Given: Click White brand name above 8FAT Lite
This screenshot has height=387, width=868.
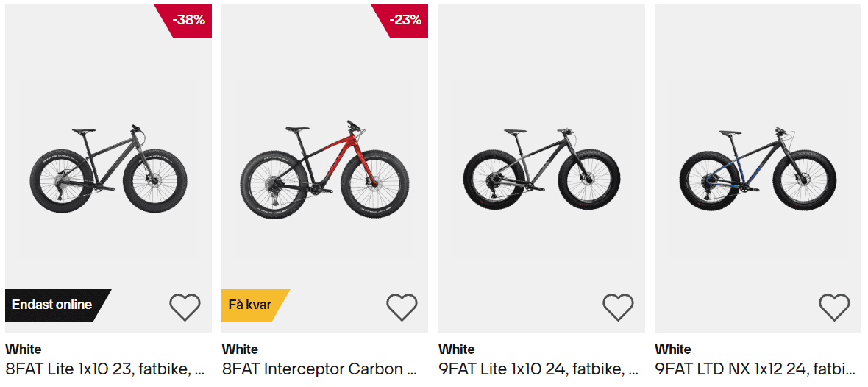Looking at the screenshot, I should [24, 349].
